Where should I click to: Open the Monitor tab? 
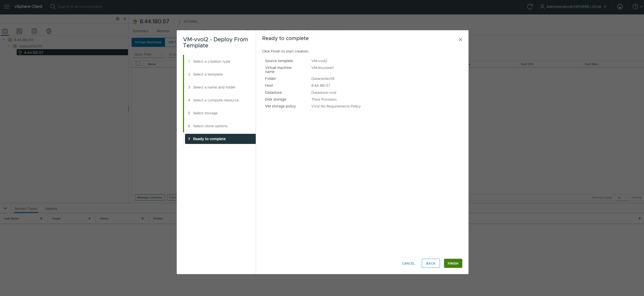coord(163,31)
